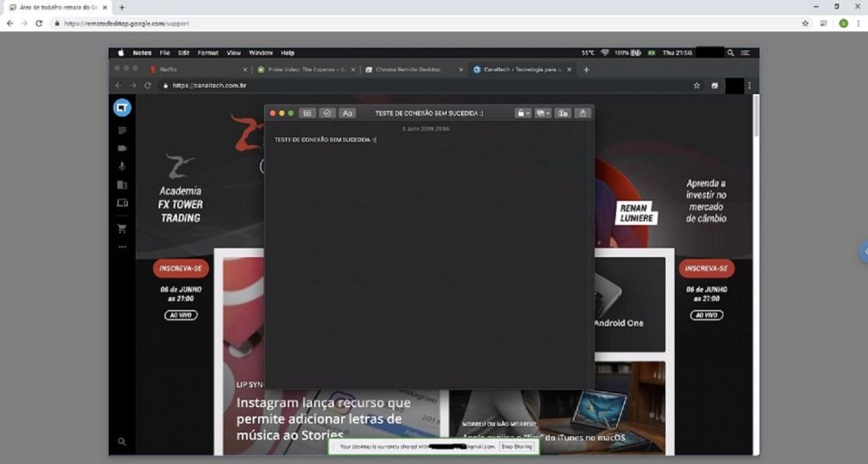Open the View menu in Notes

(234, 53)
